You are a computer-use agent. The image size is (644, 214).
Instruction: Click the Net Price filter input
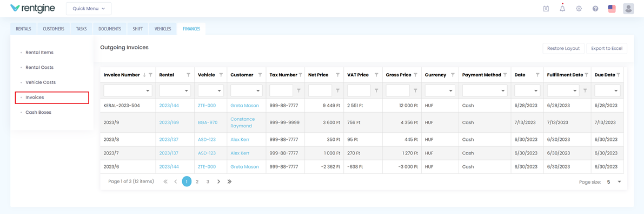pos(320,90)
